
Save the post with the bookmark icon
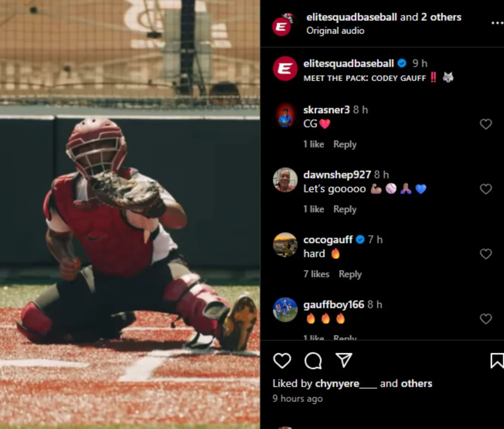[x=497, y=360]
